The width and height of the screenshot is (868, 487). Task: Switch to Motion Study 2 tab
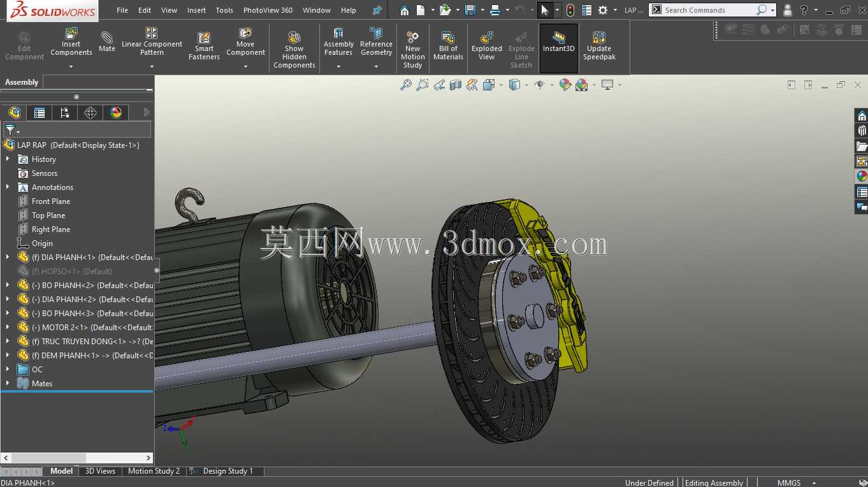154,471
